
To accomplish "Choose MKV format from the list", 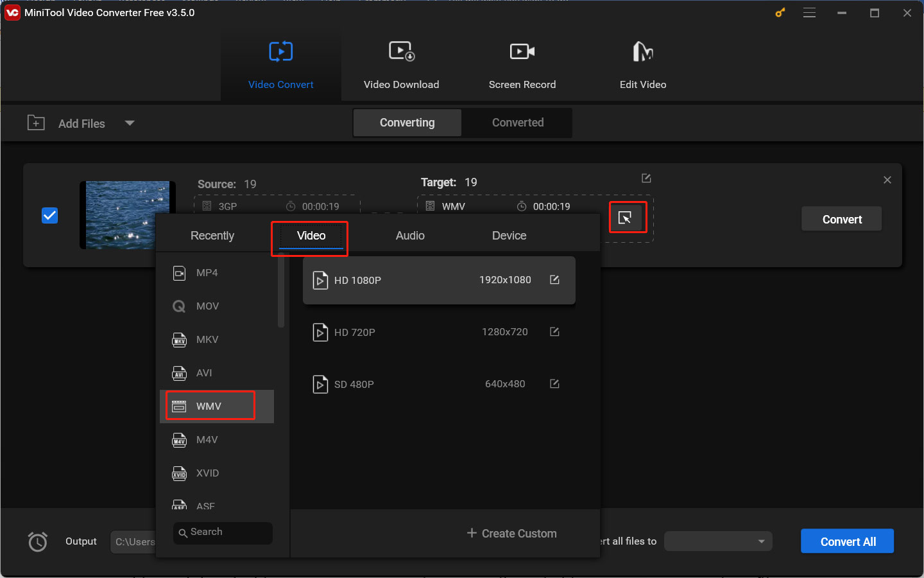I will (217, 340).
